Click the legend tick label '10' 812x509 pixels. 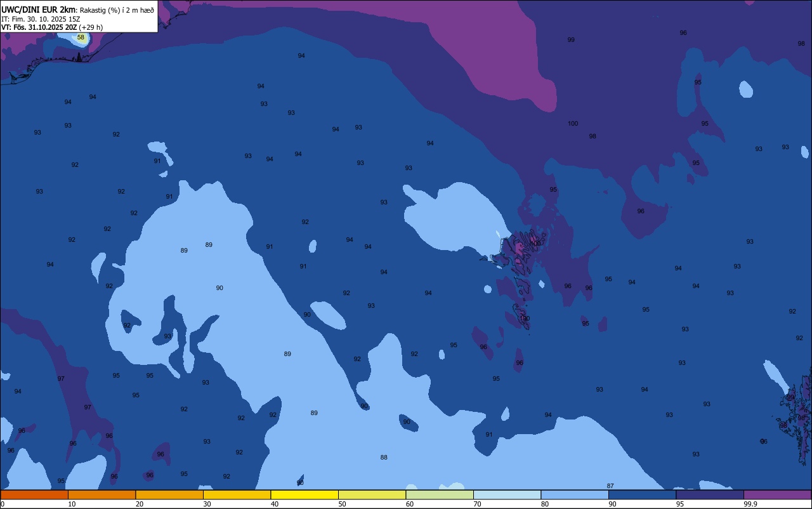(72, 504)
